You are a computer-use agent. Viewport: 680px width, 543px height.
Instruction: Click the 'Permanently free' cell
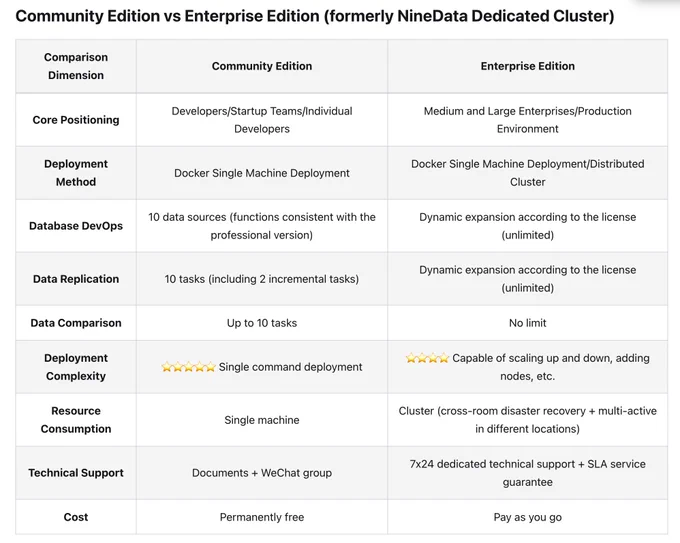pos(262,517)
